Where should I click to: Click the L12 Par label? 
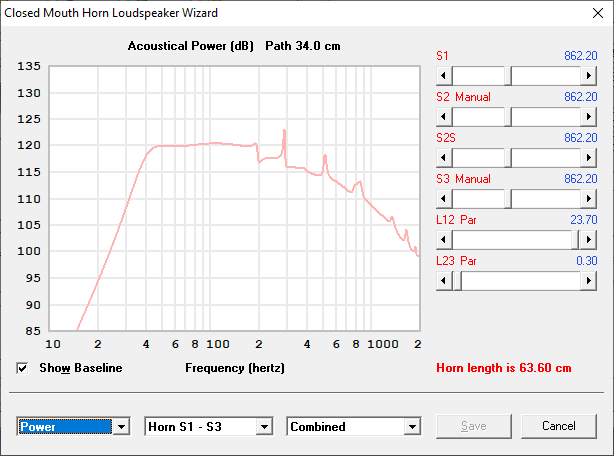456,220
